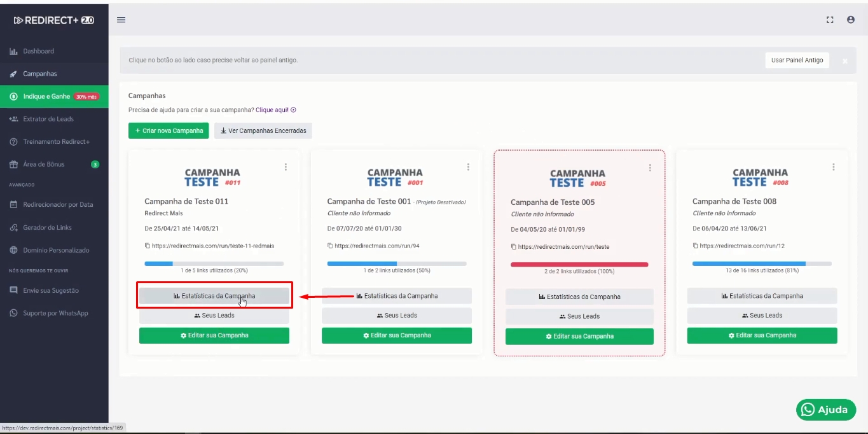The width and height of the screenshot is (868, 434).
Task: Click the REDIRECT+ 2.0 logo
Action: [x=54, y=20]
